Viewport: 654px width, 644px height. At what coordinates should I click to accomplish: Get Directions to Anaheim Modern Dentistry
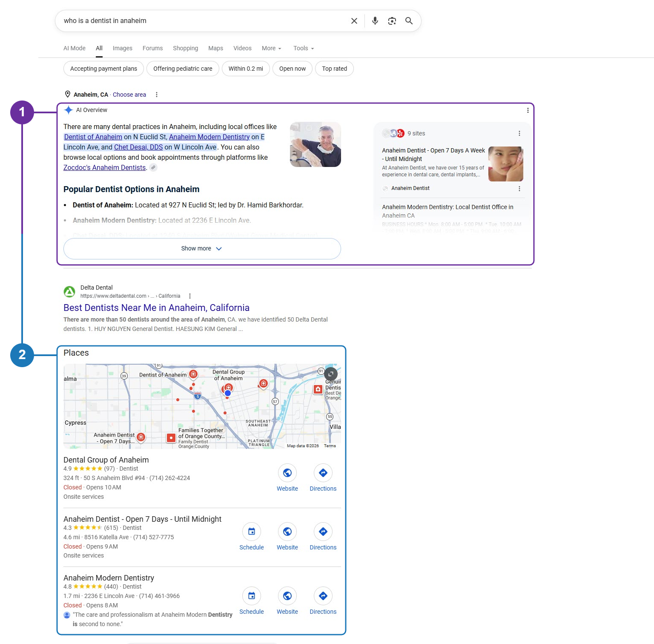[x=323, y=596]
